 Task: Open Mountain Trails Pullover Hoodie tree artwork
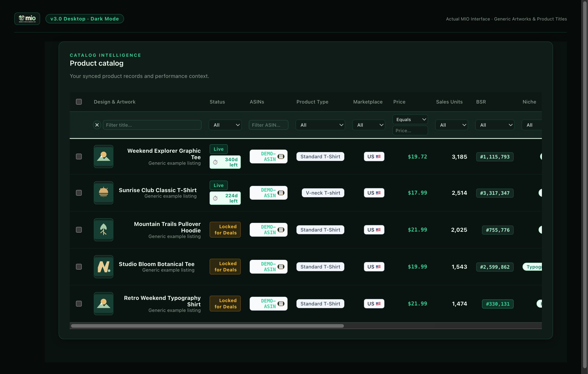pyautogui.click(x=104, y=230)
